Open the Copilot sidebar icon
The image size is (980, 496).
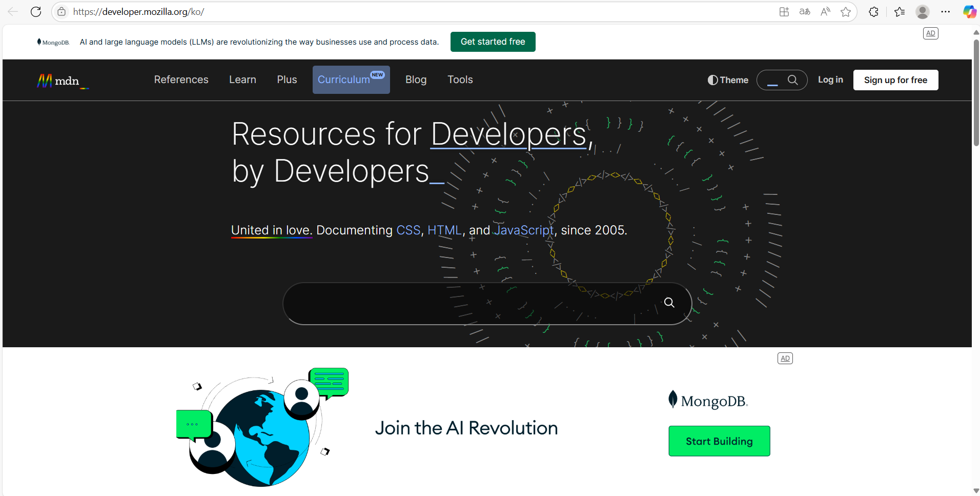click(969, 12)
